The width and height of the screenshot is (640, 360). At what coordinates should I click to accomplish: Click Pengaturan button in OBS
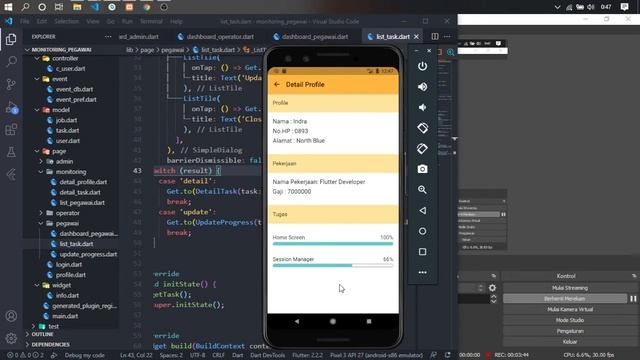coord(570,331)
